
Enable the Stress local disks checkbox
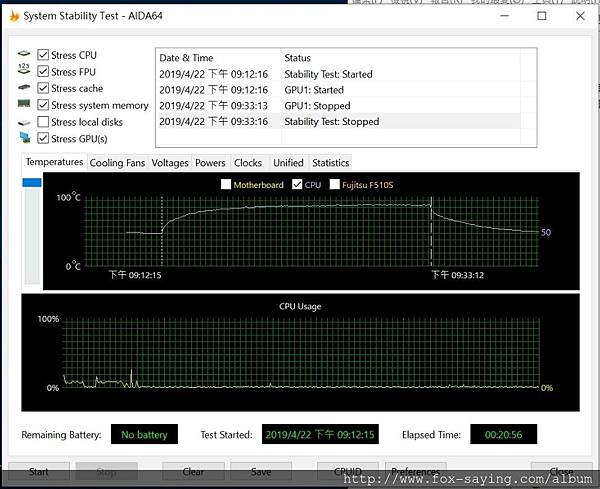pos(43,122)
